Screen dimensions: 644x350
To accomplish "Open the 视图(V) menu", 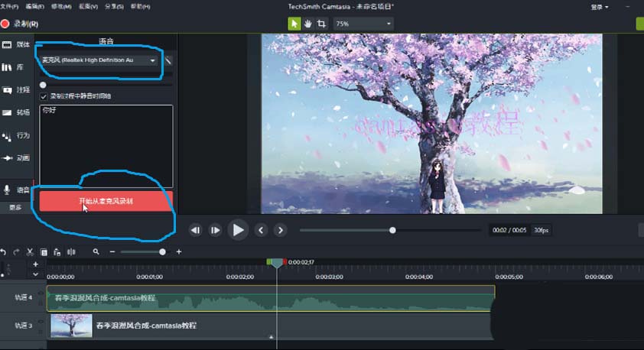I will pyautogui.click(x=88, y=7).
